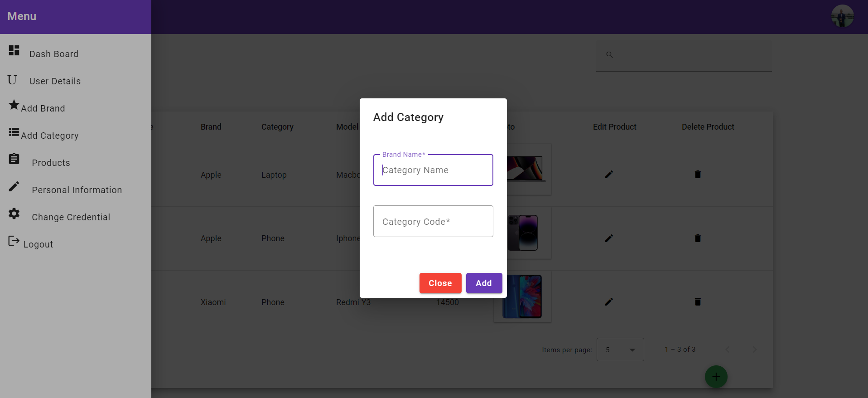Click the green plus button to add product
Viewport: 868px width, 398px height.
pyautogui.click(x=716, y=376)
